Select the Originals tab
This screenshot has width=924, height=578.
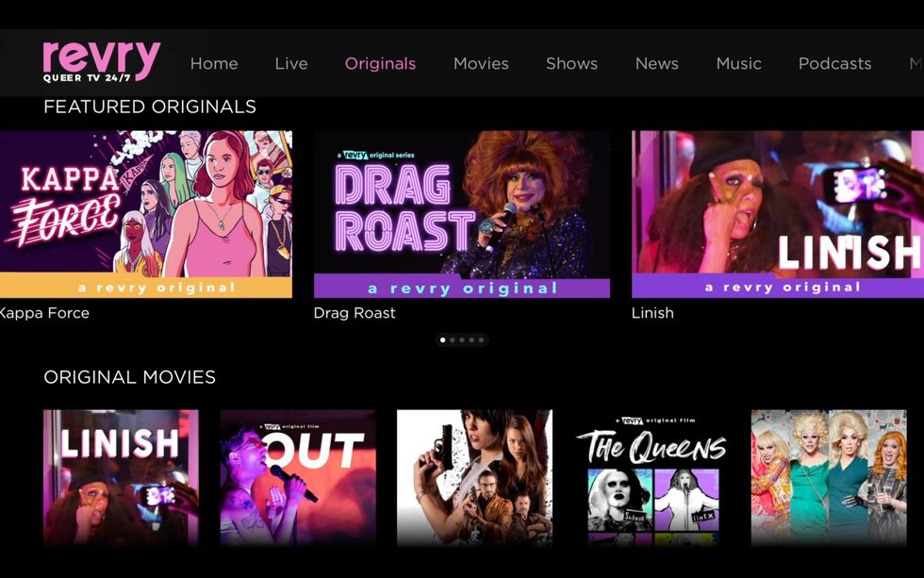click(x=380, y=63)
